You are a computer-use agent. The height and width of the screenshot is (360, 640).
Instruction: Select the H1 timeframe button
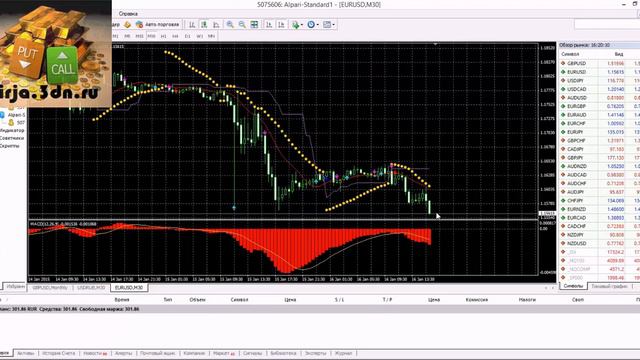click(x=163, y=36)
